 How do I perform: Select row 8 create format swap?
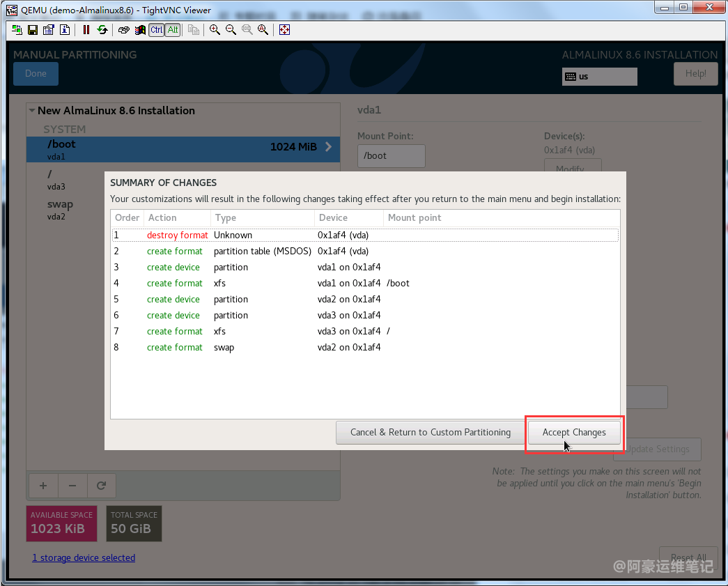(365, 347)
